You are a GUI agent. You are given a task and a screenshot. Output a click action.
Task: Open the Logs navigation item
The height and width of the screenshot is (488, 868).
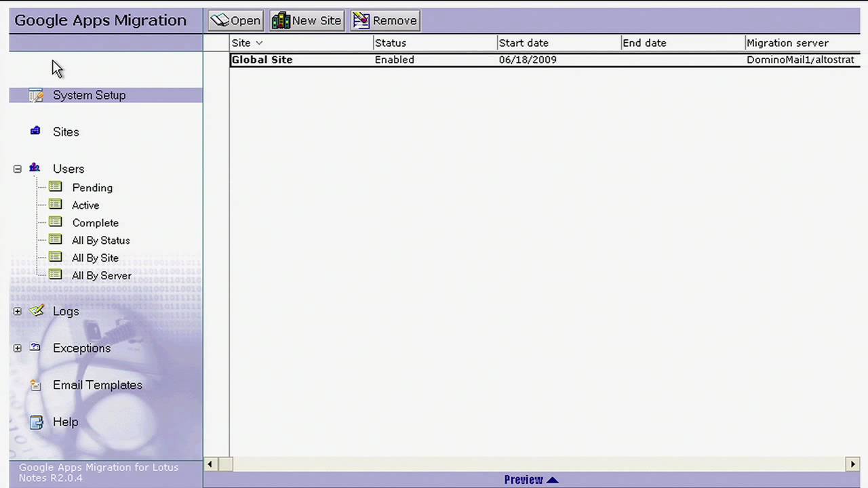point(66,311)
